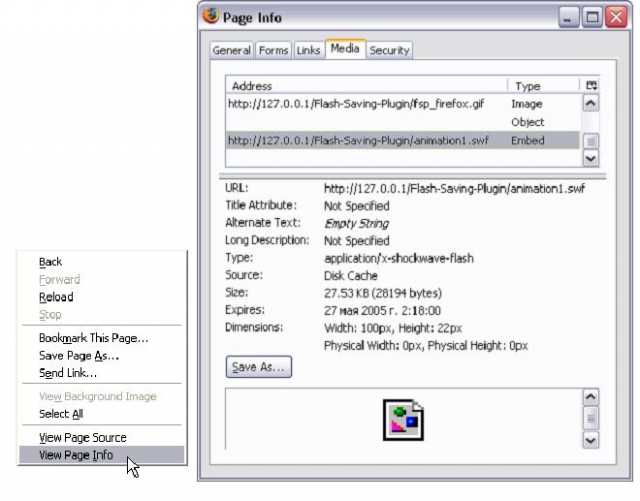Switch to the General tab
The image size is (640, 501).
click(232, 50)
